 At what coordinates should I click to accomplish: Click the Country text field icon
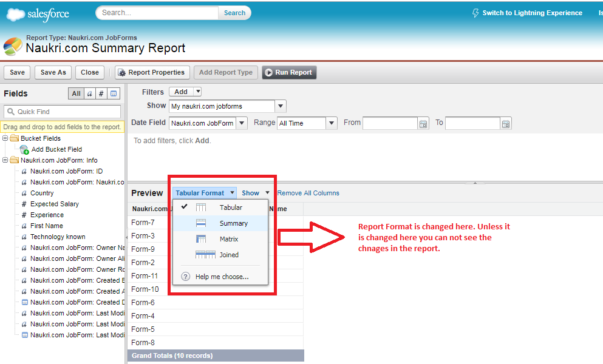24,194
